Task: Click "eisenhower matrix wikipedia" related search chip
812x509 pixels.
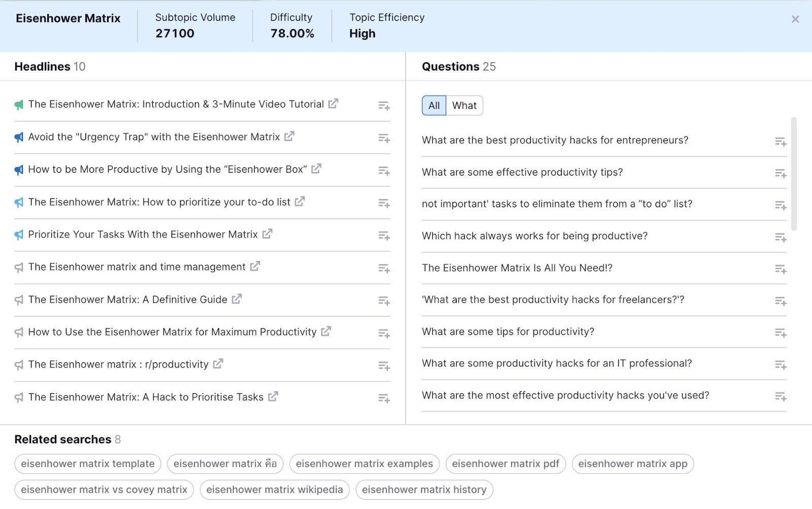Action: 274,489
